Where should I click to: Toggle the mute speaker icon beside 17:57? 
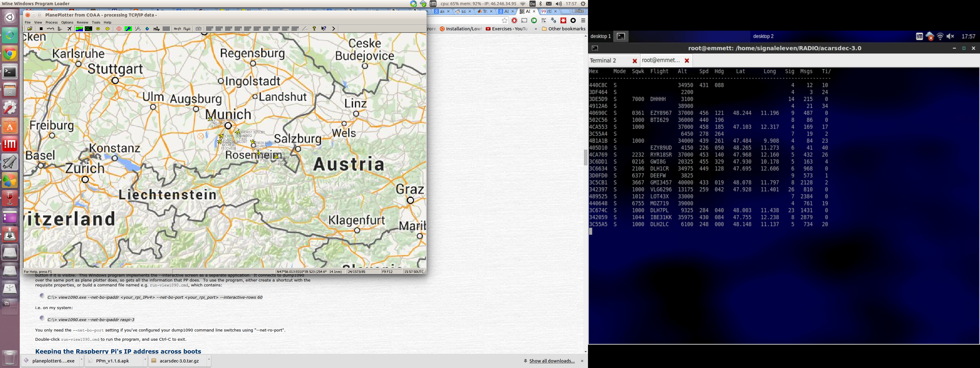coord(950,36)
